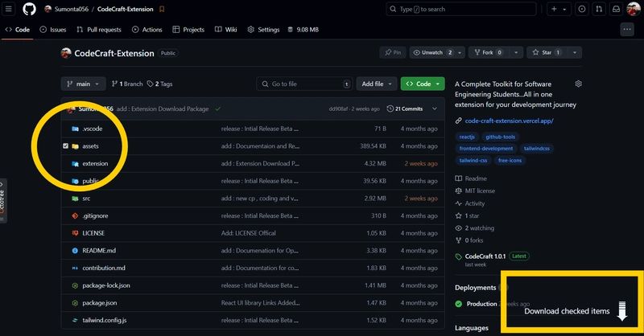This screenshot has height=336, width=644.
Task: Click the Unwatch button
Action: pyautogui.click(x=432, y=52)
